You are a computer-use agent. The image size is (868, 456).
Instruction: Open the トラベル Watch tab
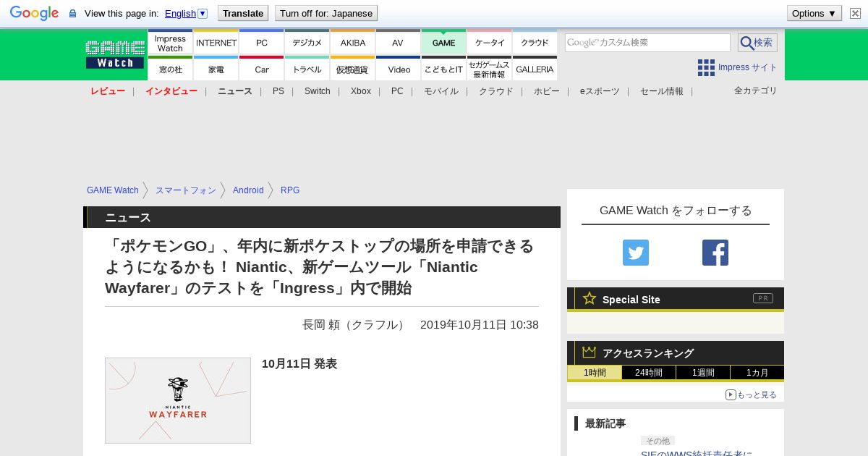coord(307,68)
